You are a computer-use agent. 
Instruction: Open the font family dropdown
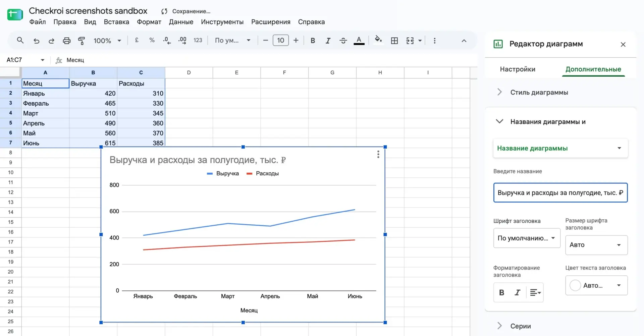[x=233, y=41]
